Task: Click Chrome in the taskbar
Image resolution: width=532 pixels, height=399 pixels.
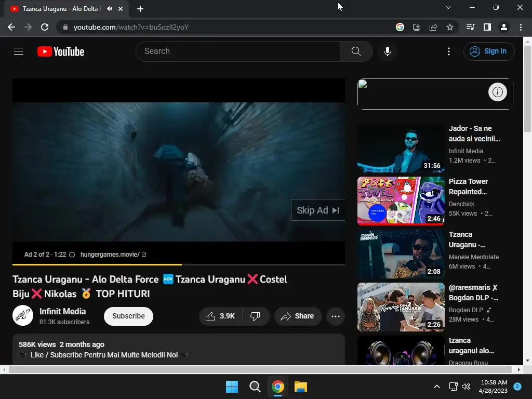Action: [278, 387]
